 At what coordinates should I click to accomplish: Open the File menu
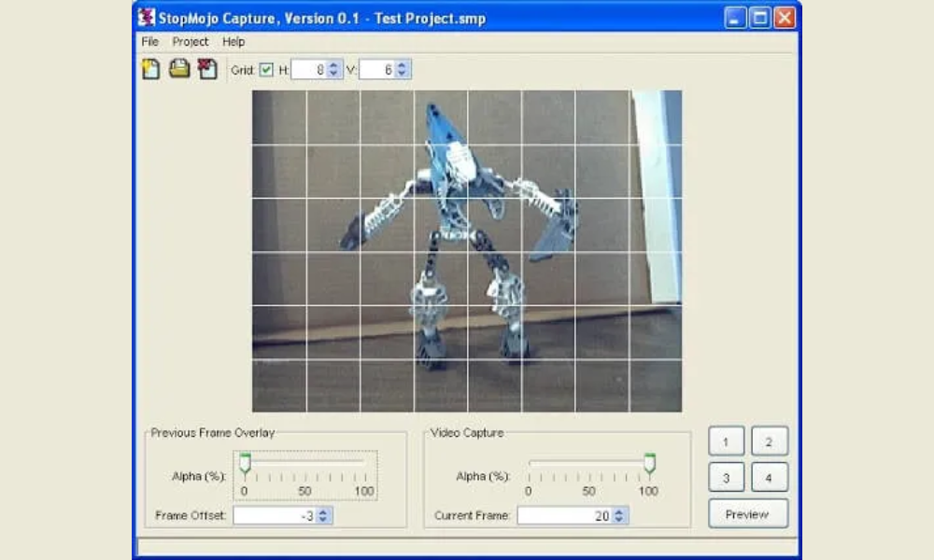pyautogui.click(x=150, y=42)
